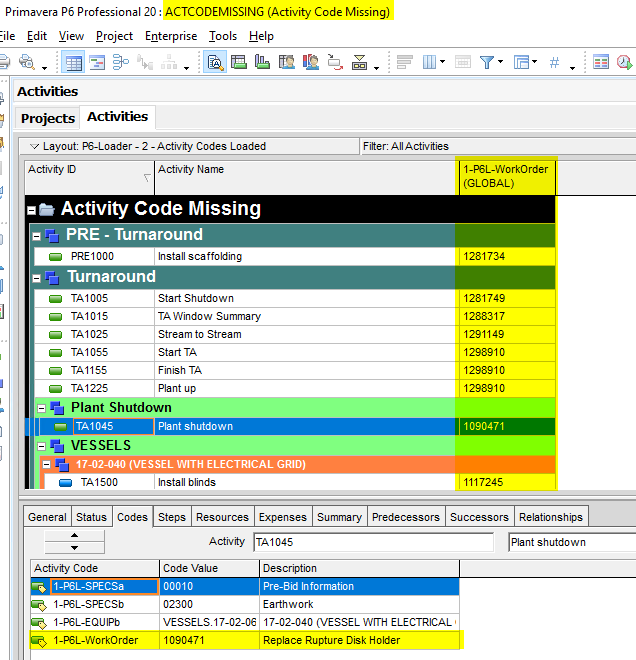The image size is (636, 660).
Task: Collapse the Plant Shutdown group
Action: pyautogui.click(x=41, y=408)
